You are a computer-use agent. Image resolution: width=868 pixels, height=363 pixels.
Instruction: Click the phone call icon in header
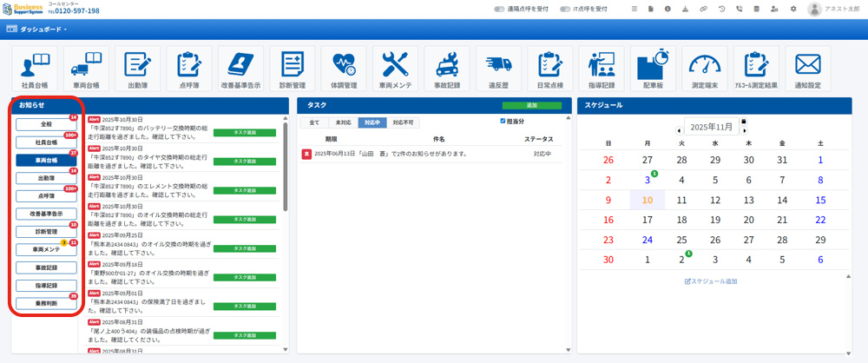click(739, 9)
